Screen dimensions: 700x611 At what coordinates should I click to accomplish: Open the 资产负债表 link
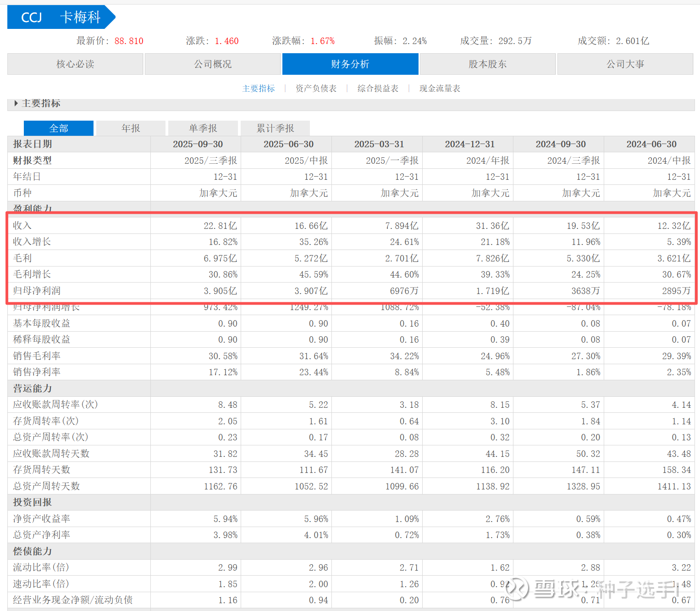[x=316, y=89]
